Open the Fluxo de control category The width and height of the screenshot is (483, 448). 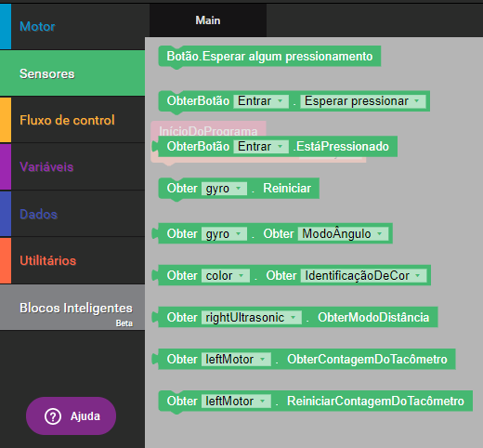(72, 120)
